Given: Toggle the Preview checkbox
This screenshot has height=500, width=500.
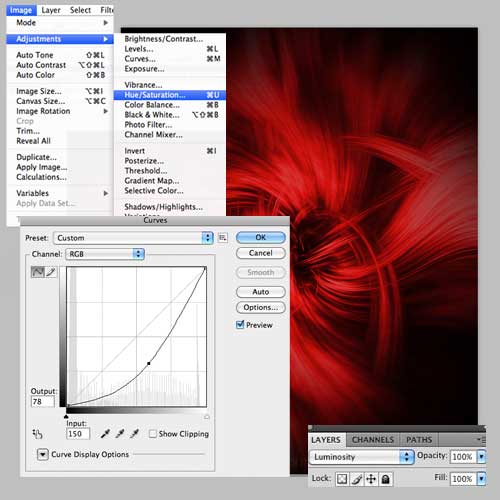Looking at the screenshot, I should tap(240, 325).
